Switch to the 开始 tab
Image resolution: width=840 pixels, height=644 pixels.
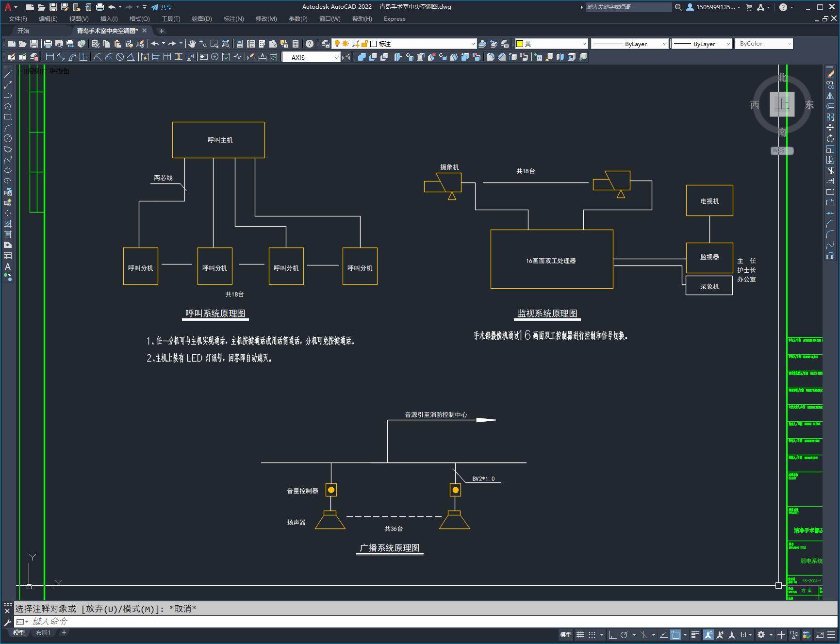click(23, 31)
